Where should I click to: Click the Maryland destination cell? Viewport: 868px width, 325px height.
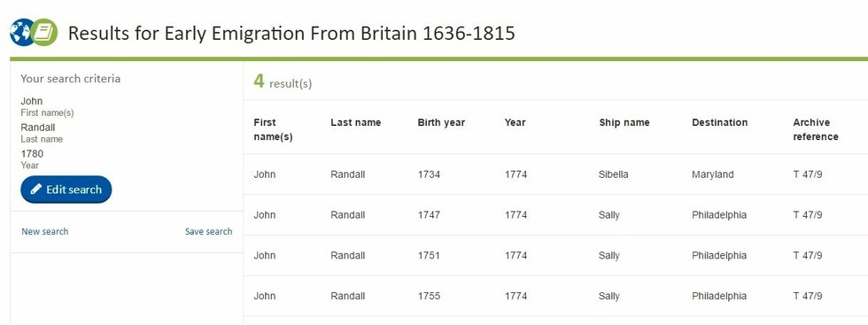click(x=712, y=175)
